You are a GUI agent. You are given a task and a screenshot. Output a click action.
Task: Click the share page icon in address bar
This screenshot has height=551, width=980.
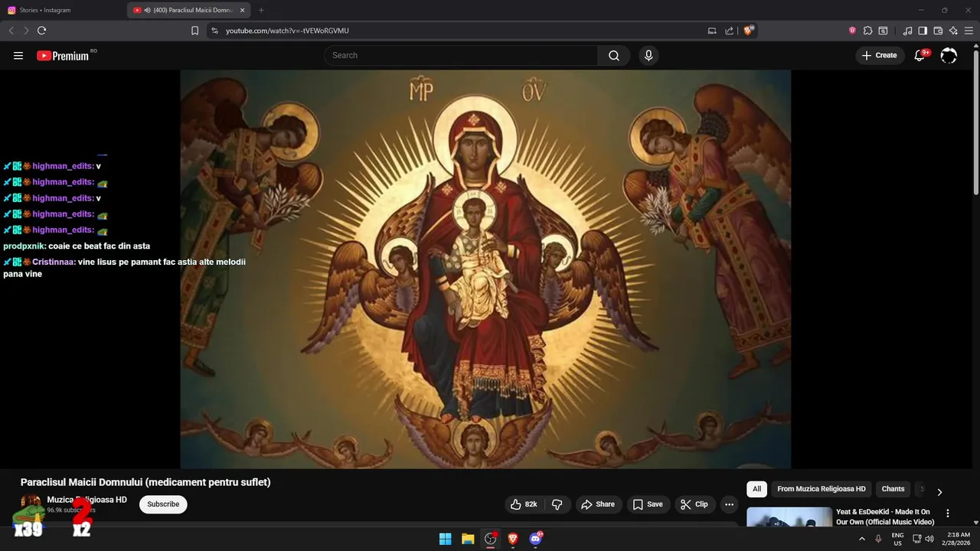click(x=729, y=31)
